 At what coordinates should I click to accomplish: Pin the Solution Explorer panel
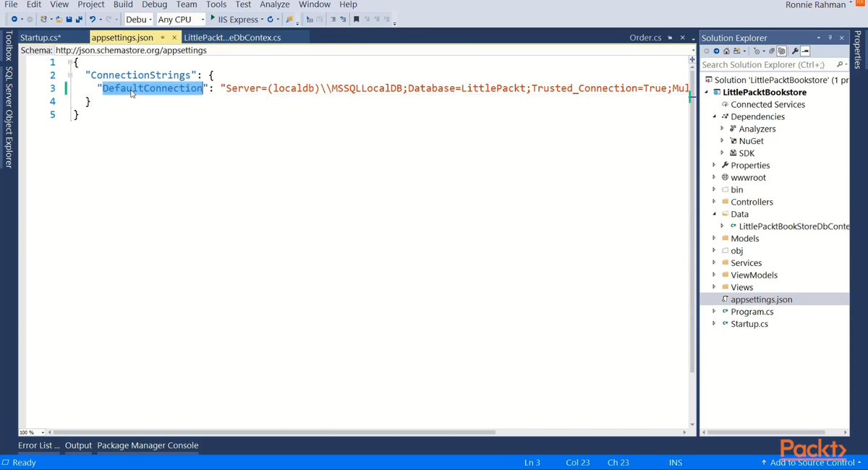830,38
